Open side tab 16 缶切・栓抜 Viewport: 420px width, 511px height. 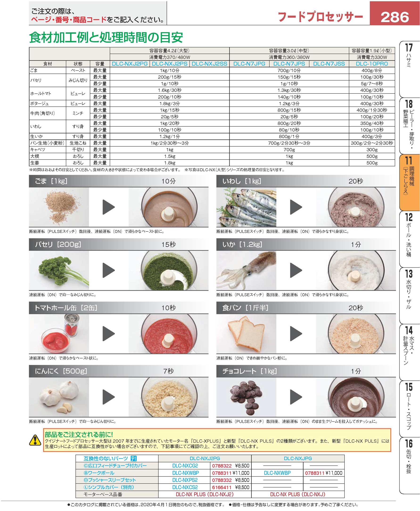409,465
